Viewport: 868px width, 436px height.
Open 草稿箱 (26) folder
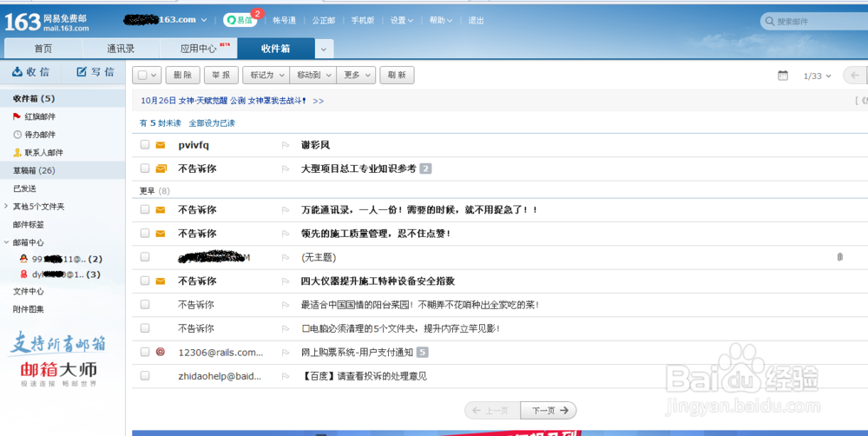(62, 170)
